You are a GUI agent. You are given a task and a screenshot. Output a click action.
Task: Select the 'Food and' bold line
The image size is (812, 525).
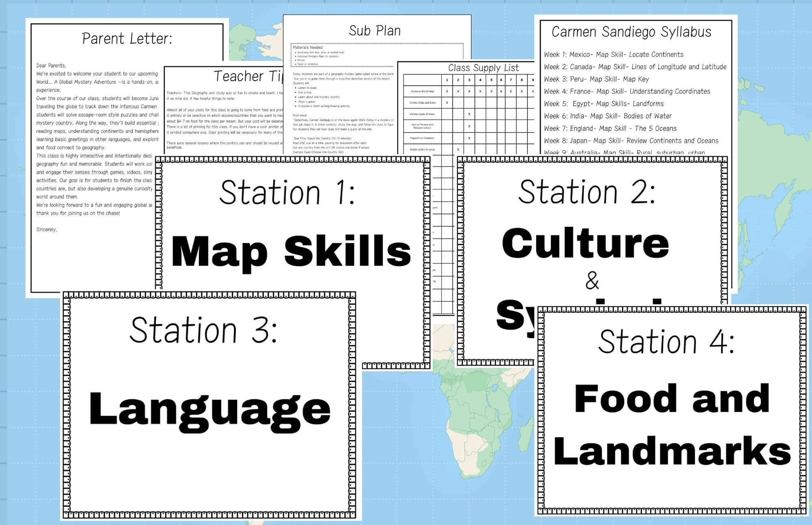(672, 398)
